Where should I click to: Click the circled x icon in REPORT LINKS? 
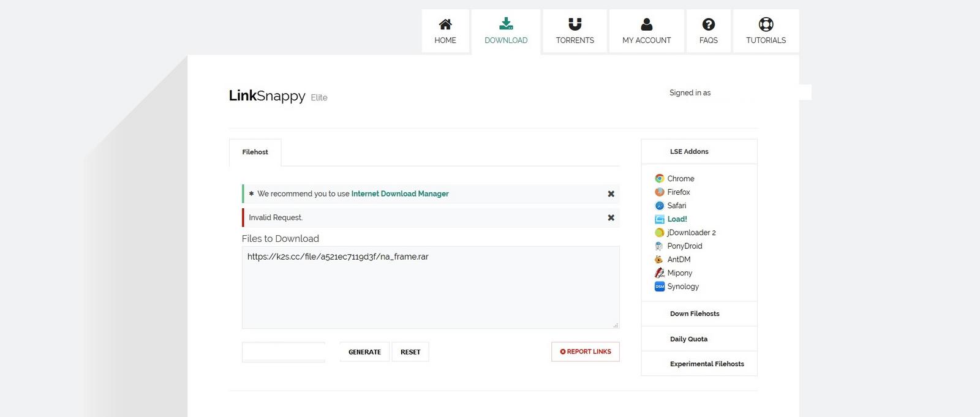[x=563, y=351]
